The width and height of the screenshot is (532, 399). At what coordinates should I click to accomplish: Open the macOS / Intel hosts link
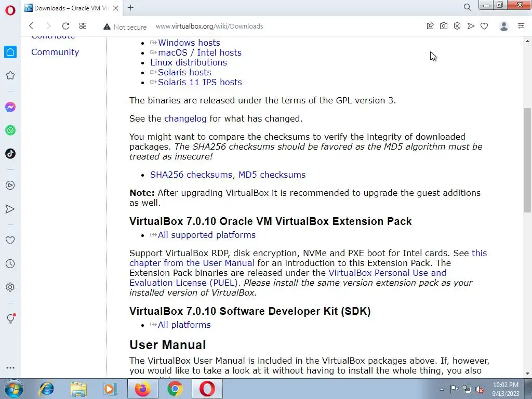(x=200, y=52)
